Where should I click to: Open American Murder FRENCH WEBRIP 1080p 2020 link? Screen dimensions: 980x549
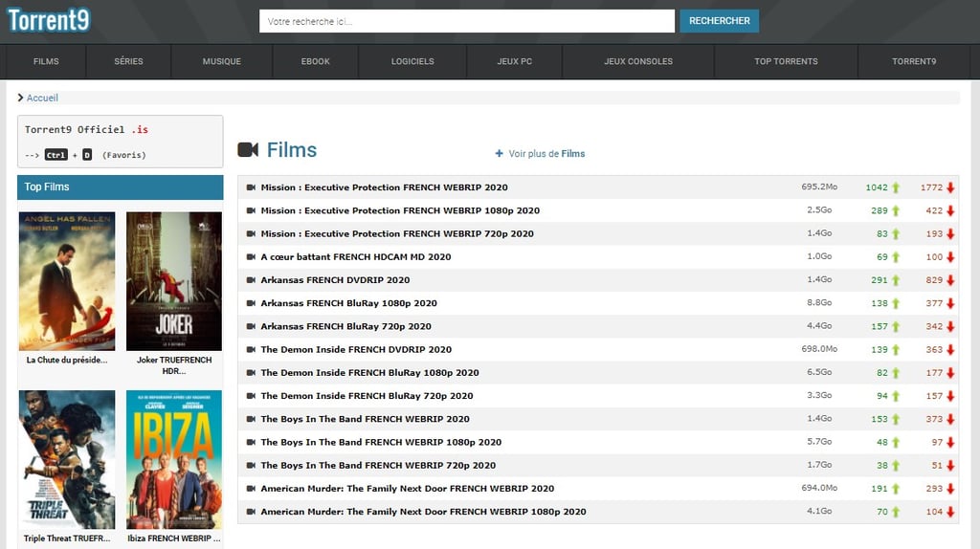pos(423,512)
